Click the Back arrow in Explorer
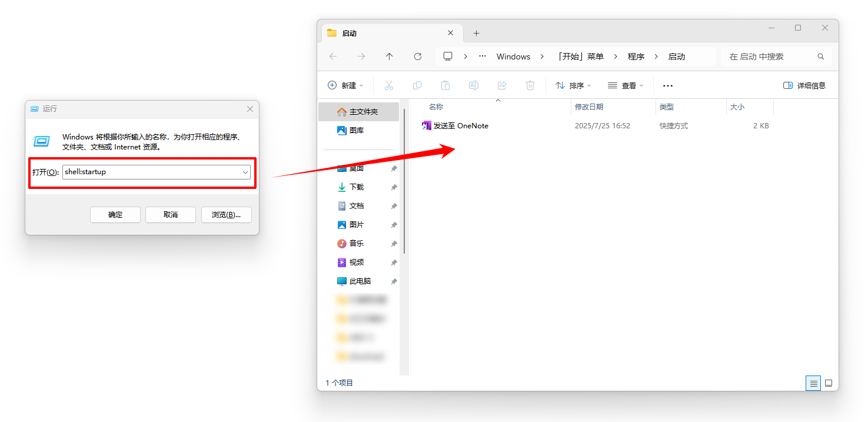The height and width of the screenshot is (422, 868). 333,57
